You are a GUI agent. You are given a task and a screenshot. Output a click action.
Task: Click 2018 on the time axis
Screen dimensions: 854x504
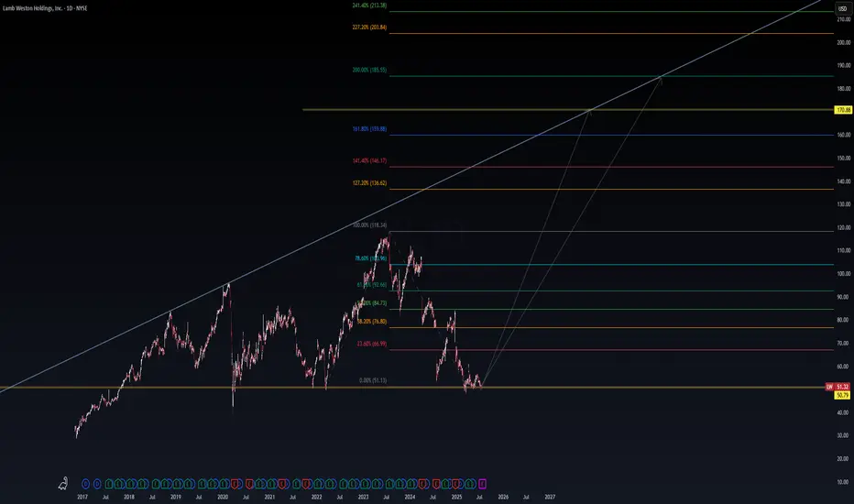[129, 497]
